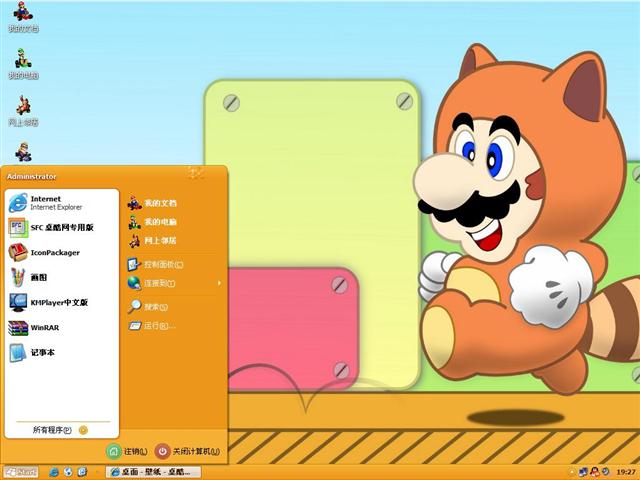Screen dimensions: 640x480
Task: Click the round tray icon beside the clock
Action: tap(606, 472)
